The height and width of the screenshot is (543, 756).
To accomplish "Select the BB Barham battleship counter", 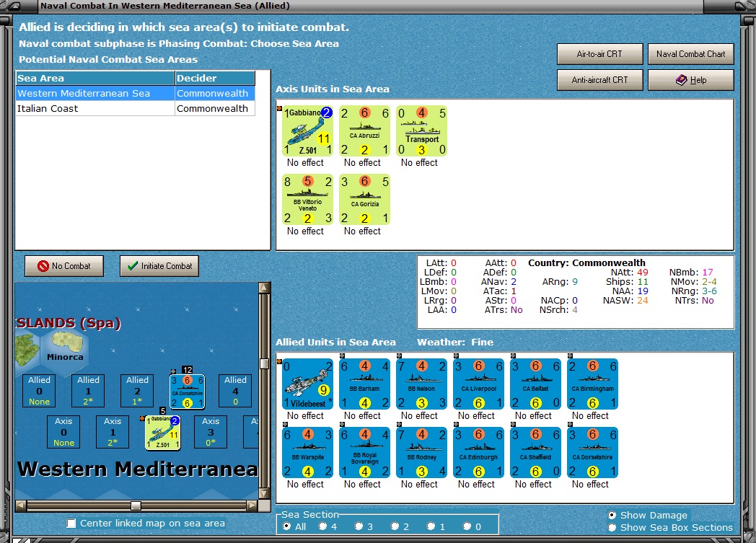I will click(364, 384).
